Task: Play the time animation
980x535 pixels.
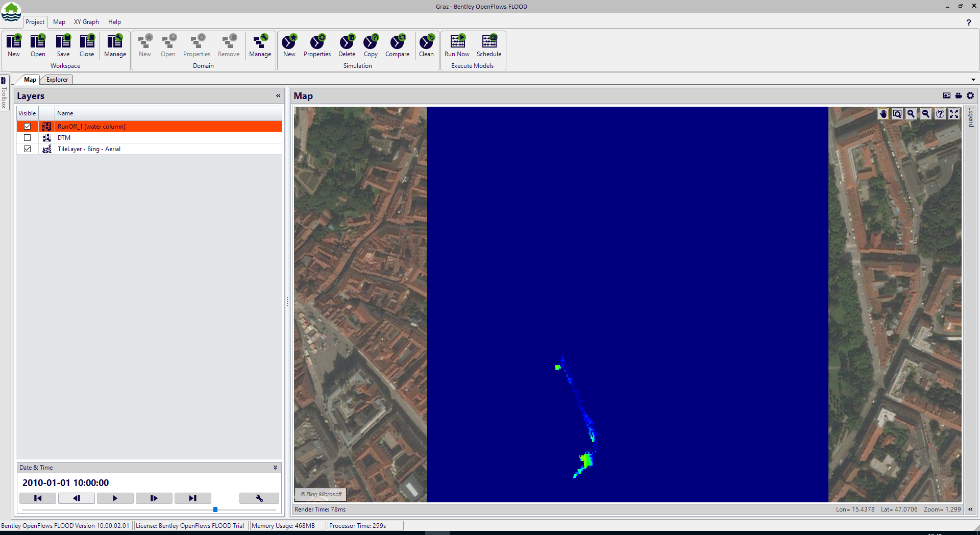Action: click(115, 498)
